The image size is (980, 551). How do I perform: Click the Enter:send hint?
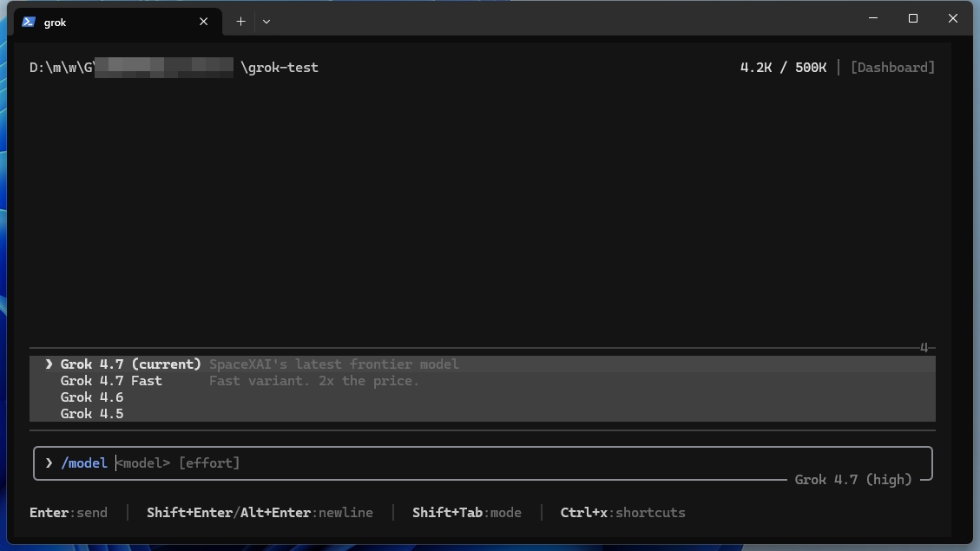click(69, 513)
